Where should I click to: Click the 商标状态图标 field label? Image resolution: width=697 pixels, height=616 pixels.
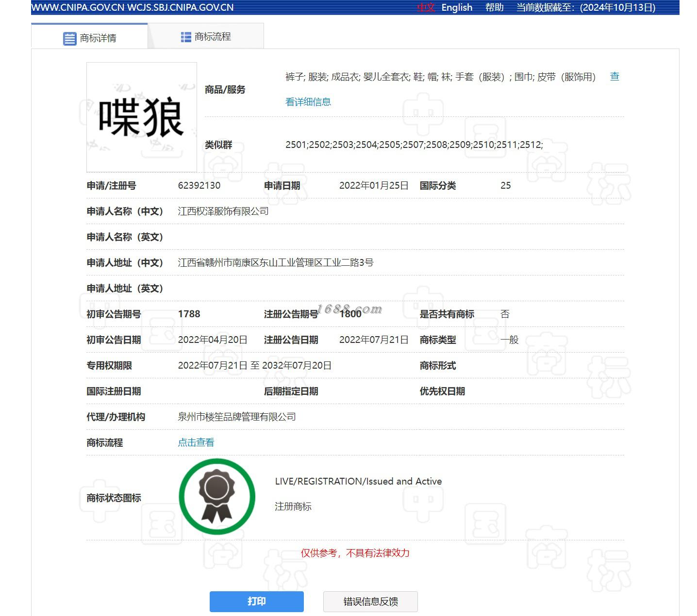tap(114, 498)
